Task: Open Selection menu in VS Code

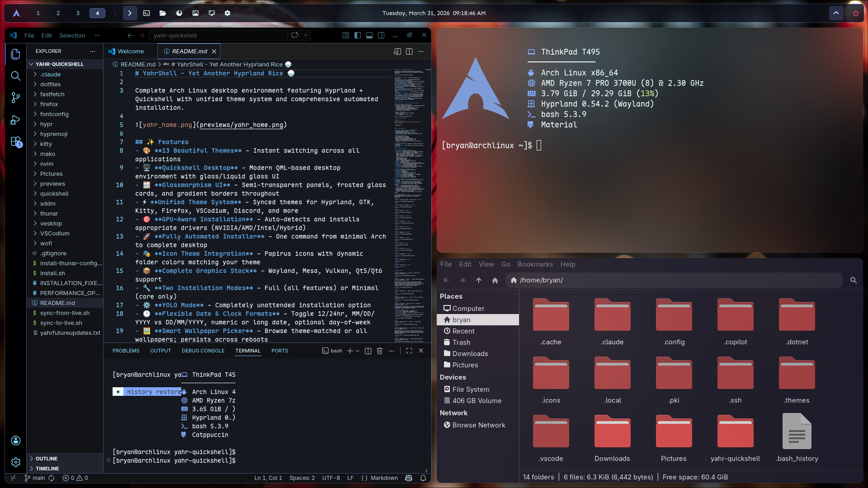Action: click(72, 35)
